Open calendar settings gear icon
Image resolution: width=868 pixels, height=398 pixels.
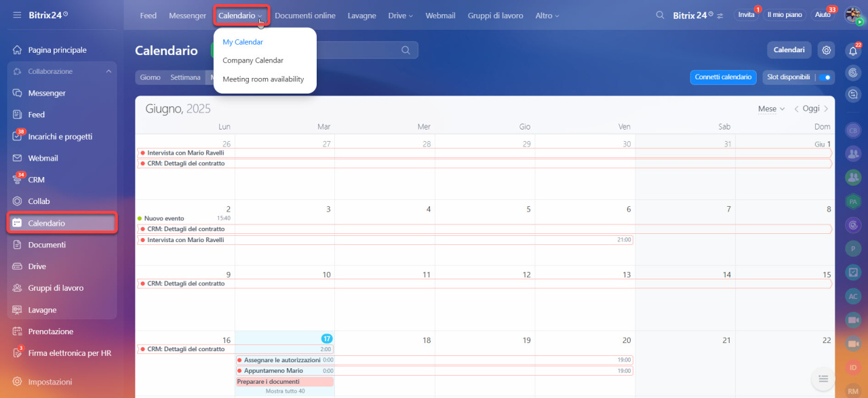[826, 50]
